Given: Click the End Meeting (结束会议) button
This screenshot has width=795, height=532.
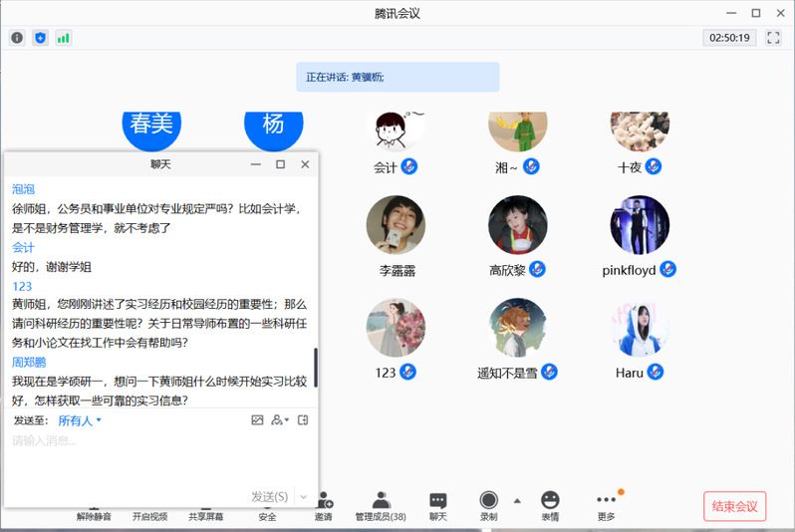Looking at the screenshot, I should pyautogui.click(x=735, y=506).
